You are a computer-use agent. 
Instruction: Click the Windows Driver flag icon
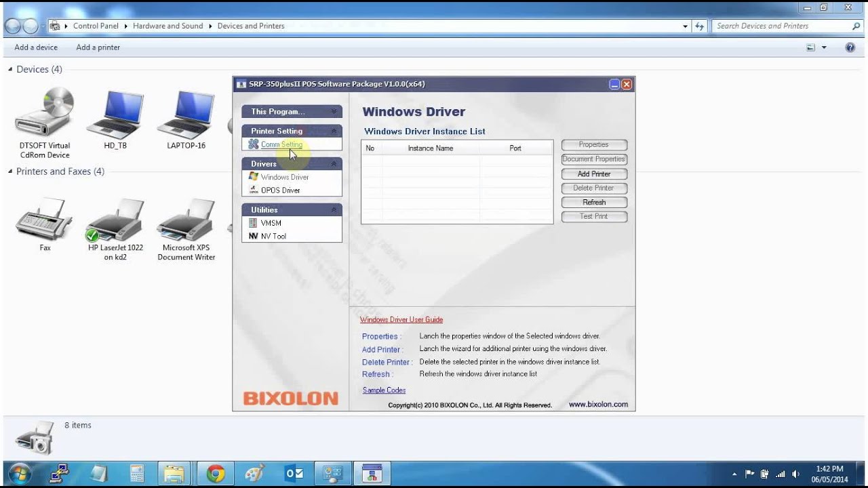pos(253,177)
